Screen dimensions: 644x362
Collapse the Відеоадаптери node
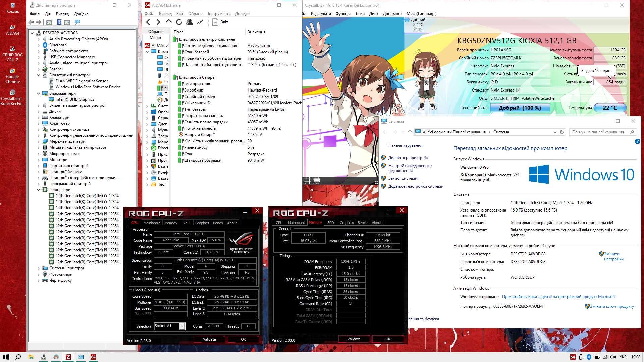(39, 93)
